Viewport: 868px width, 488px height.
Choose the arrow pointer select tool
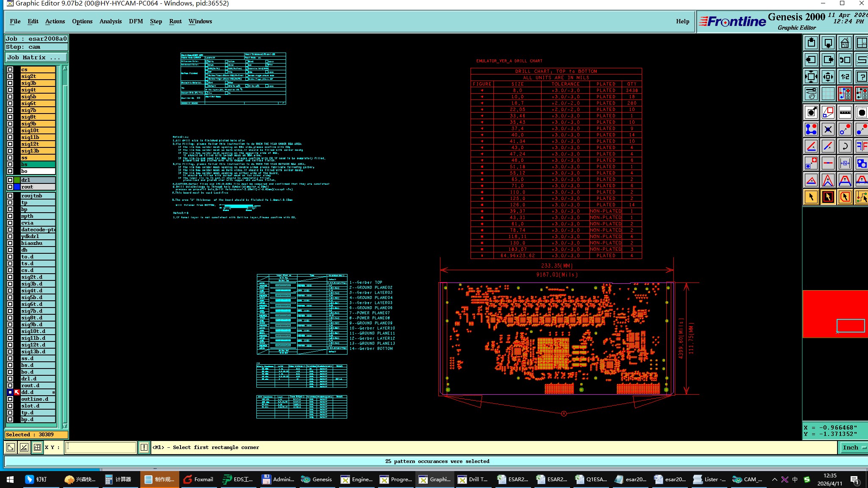click(811, 197)
